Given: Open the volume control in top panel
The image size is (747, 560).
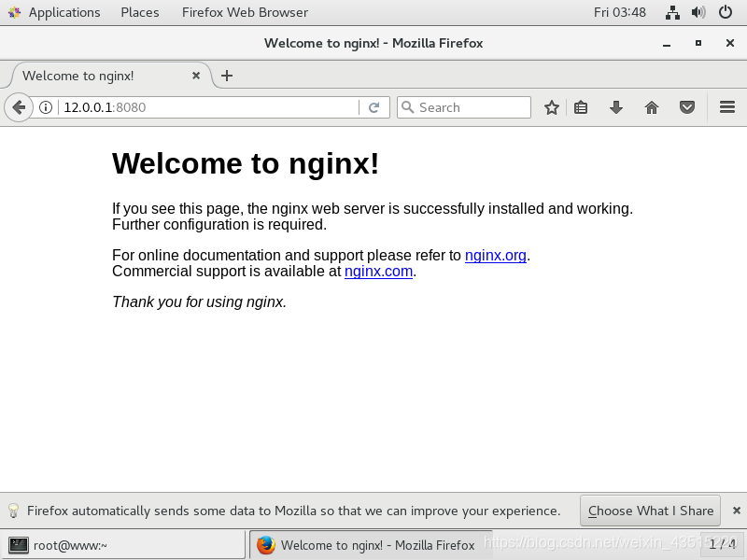Looking at the screenshot, I should point(698,12).
